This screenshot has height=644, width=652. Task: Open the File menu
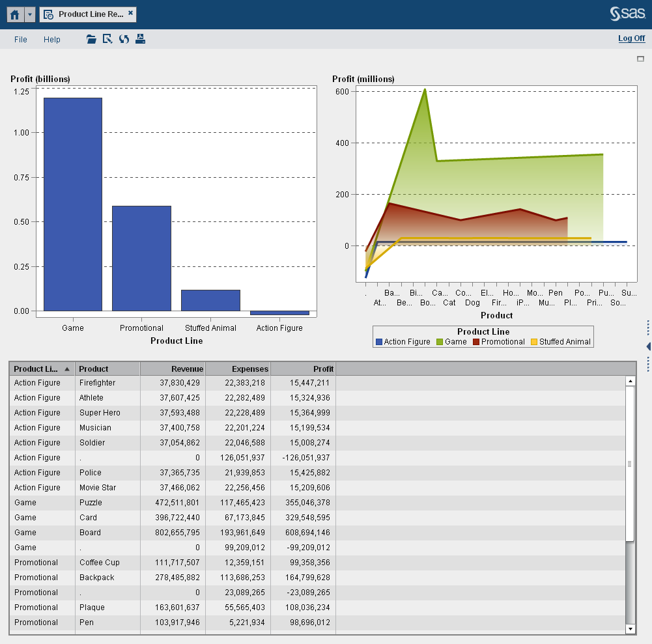click(x=20, y=39)
